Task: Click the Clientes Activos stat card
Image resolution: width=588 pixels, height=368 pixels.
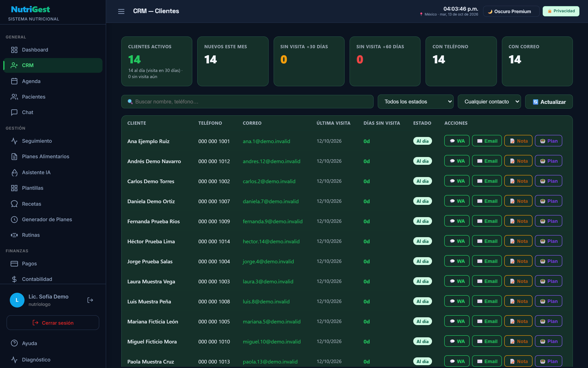Action: point(157,61)
